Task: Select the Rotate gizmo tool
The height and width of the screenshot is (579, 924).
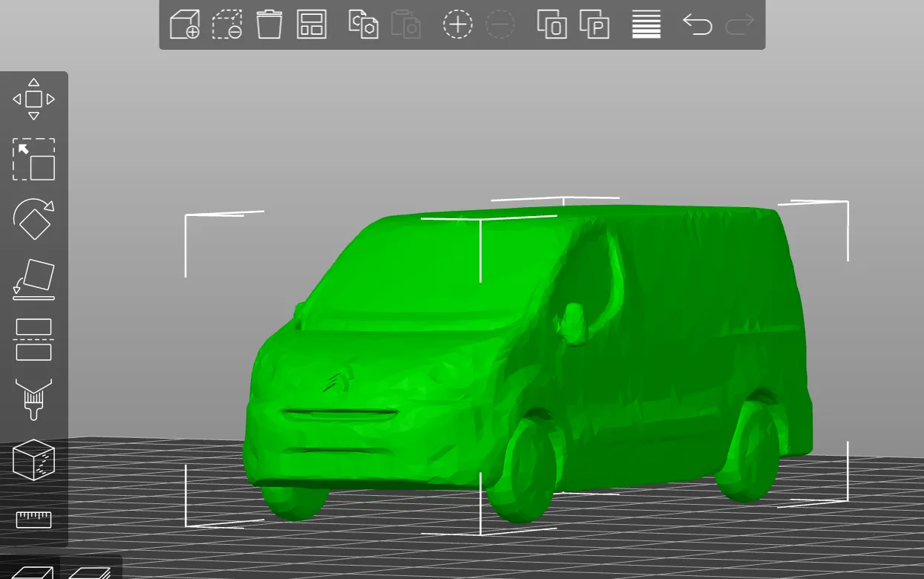Action: click(34, 219)
